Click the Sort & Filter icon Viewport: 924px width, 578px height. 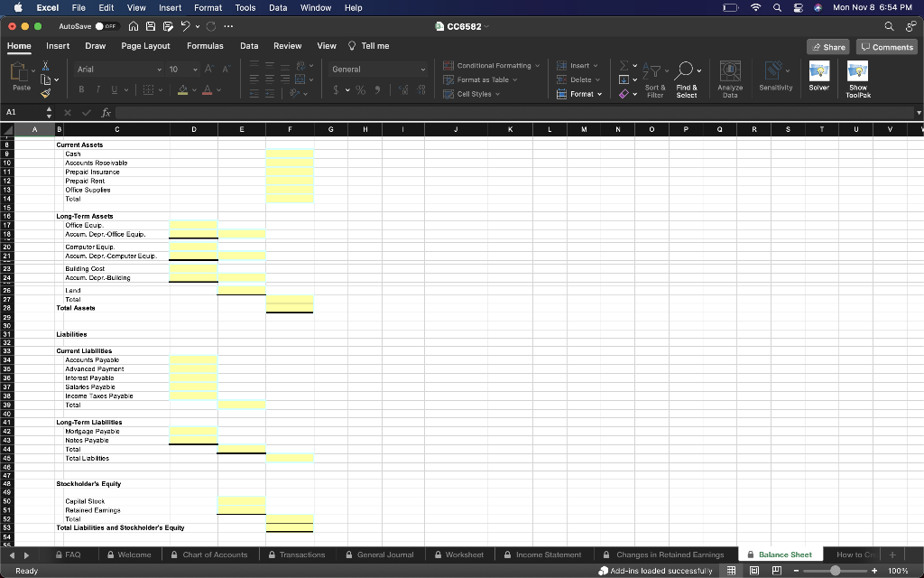click(651, 72)
